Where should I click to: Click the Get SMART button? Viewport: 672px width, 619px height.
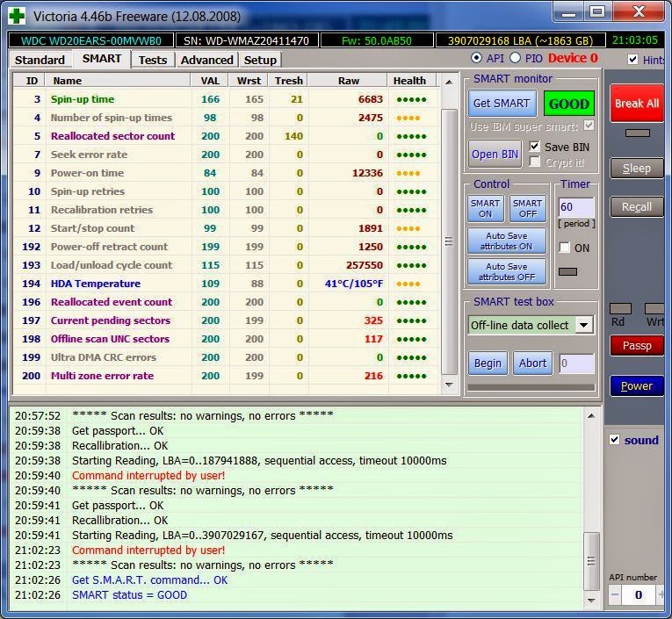click(502, 104)
